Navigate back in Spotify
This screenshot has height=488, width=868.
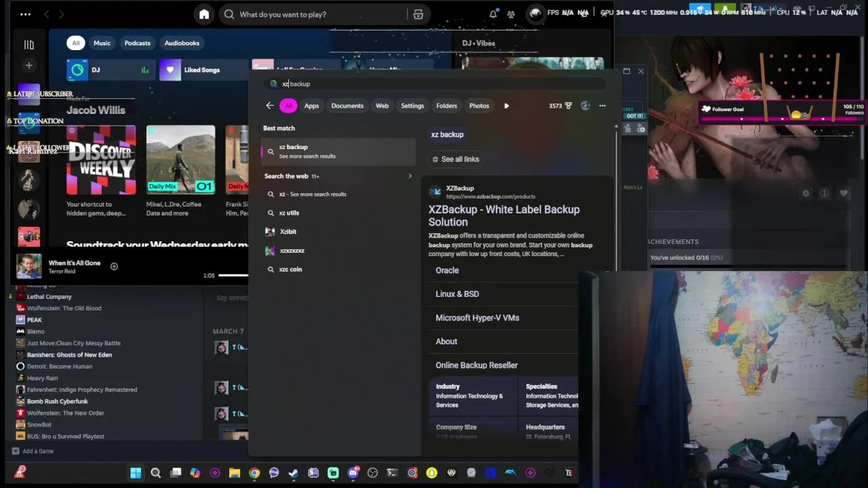pos(46,14)
